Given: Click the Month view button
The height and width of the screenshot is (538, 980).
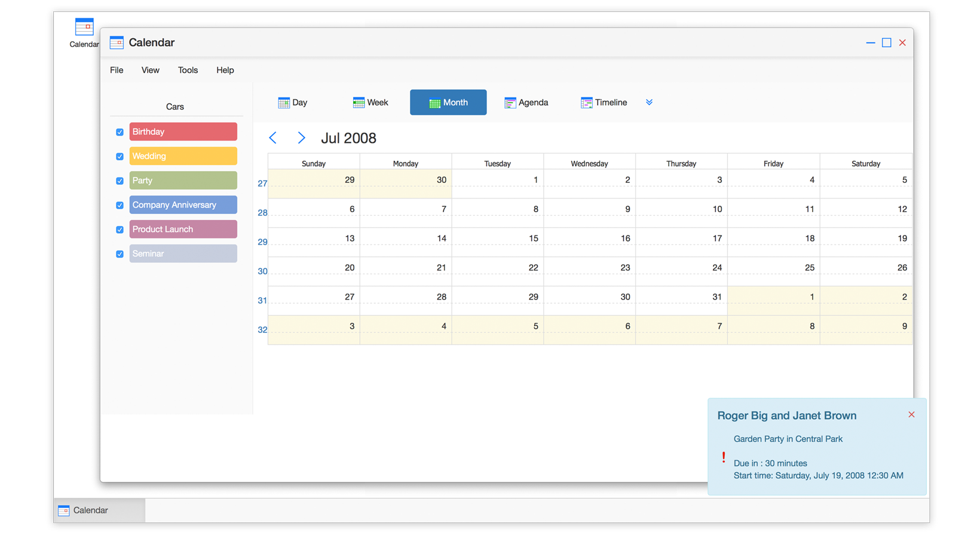Looking at the screenshot, I should pos(448,103).
